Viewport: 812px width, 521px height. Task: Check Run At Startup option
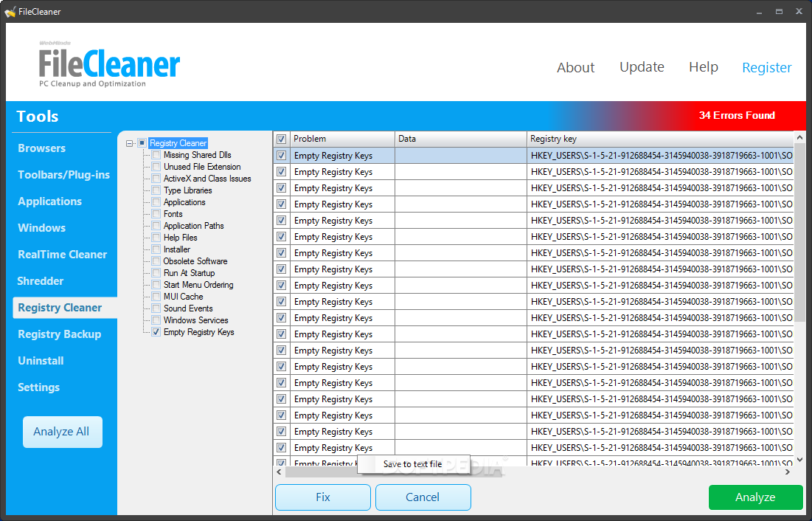pyautogui.click(x=156, y=273)
